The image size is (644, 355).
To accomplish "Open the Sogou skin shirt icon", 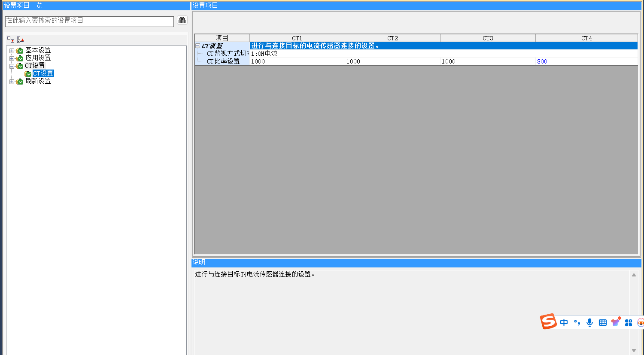I will [616, 322].
